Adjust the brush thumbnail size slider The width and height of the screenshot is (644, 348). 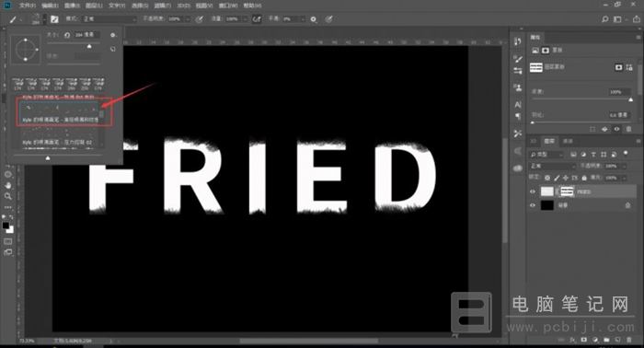[48, 157]
